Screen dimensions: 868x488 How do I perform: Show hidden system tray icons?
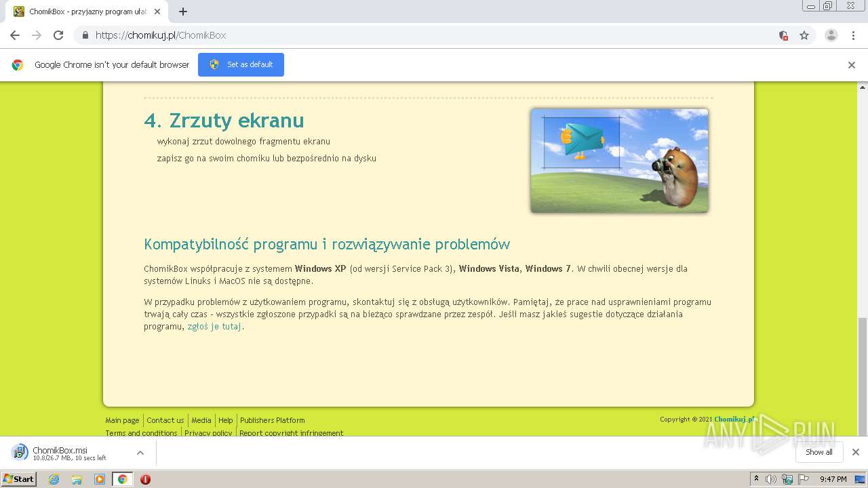pos(756,479)
